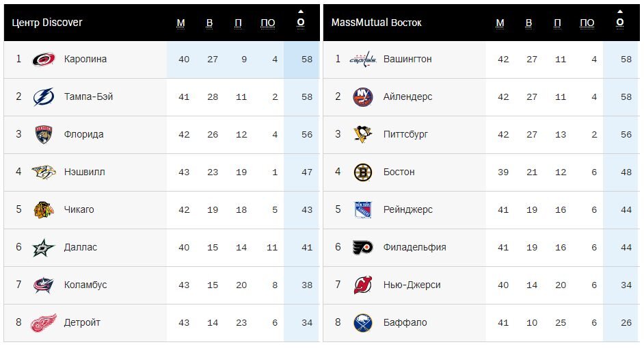The image size is (644, 349).
Task: Click the Нью-Джерси table row
Action: coord(481,285)
